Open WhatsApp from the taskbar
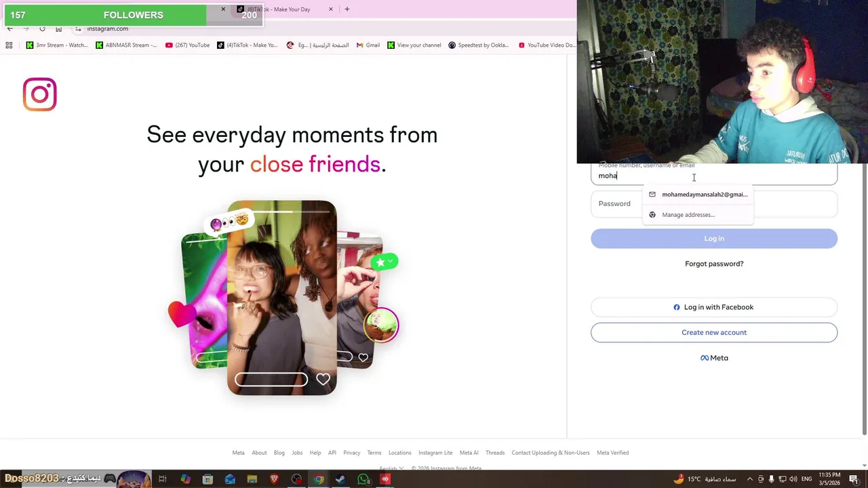Image resolution: width=868 pixels, height=488 pixels. coord(363,479)
